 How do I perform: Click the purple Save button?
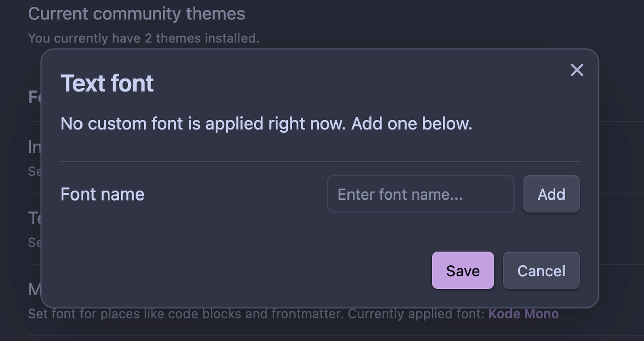click(x=463, y=271)
